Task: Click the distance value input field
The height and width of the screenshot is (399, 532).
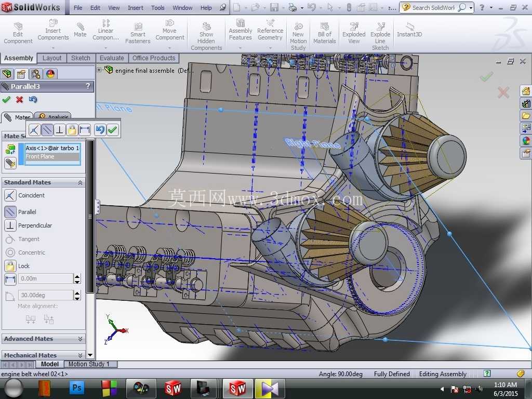Action: pyautogui.click(x=46, y=278)
